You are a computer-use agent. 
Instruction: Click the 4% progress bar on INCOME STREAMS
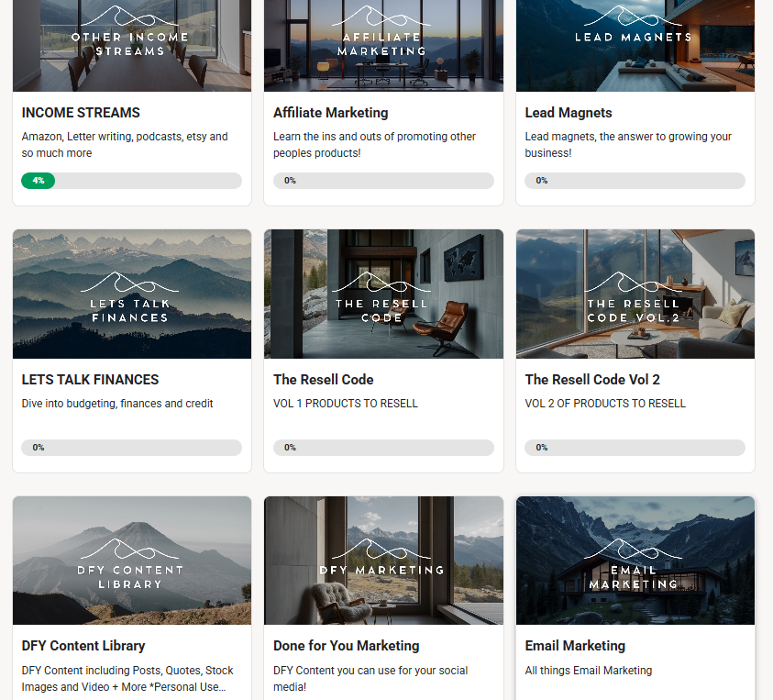click(x=131, y=181)
